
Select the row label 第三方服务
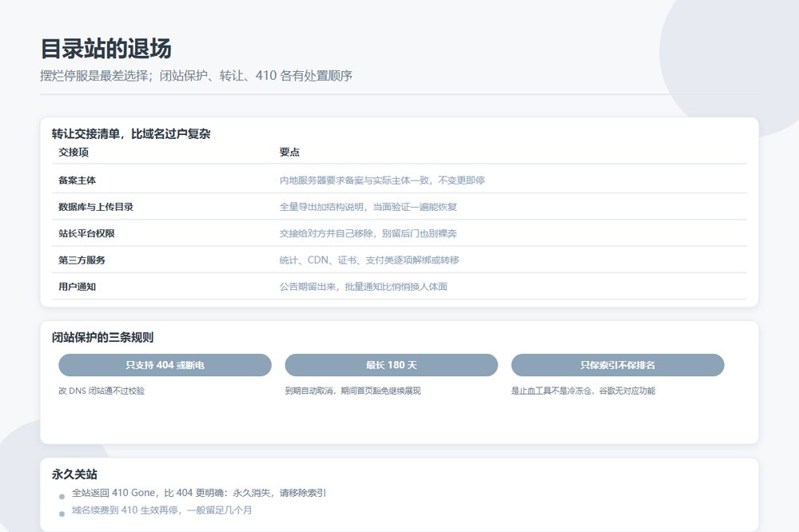point(81,260)
